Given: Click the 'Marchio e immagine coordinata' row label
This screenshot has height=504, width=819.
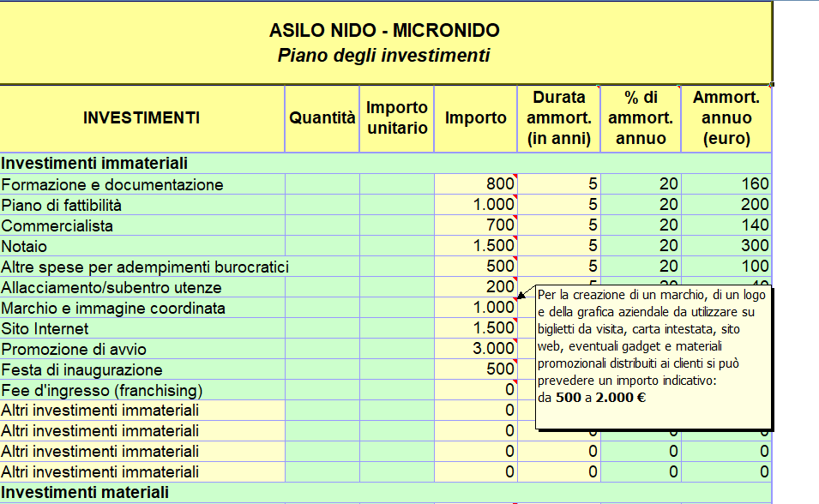Looking at the screenshot, I should (113, 309).
